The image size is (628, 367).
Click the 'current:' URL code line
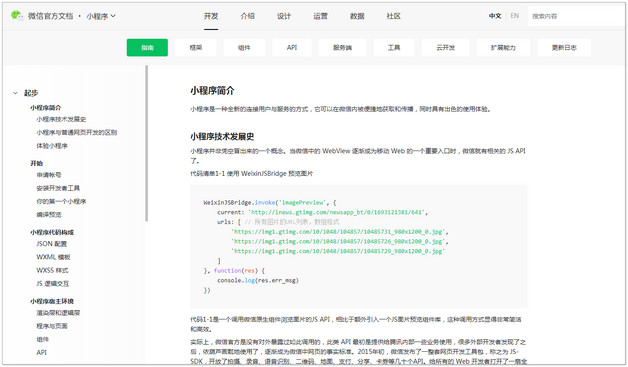322,212
